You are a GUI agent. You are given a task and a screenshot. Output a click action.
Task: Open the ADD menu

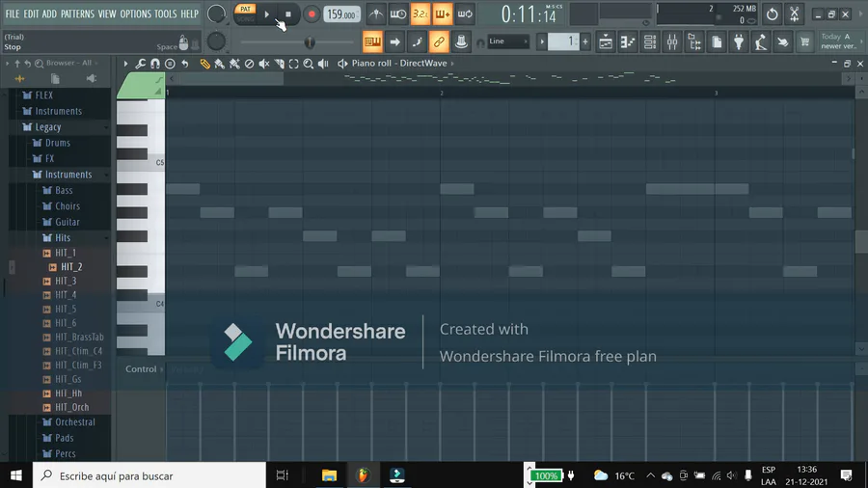tap(49, 14)
